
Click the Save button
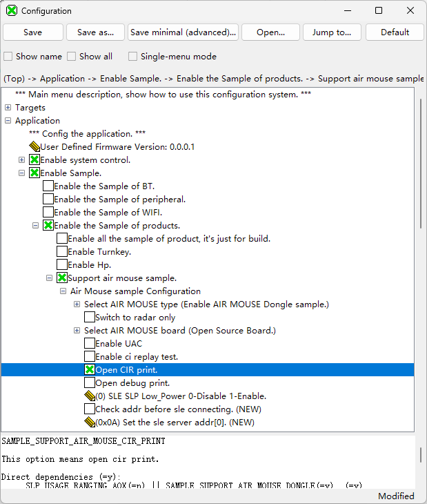point(32,32)
